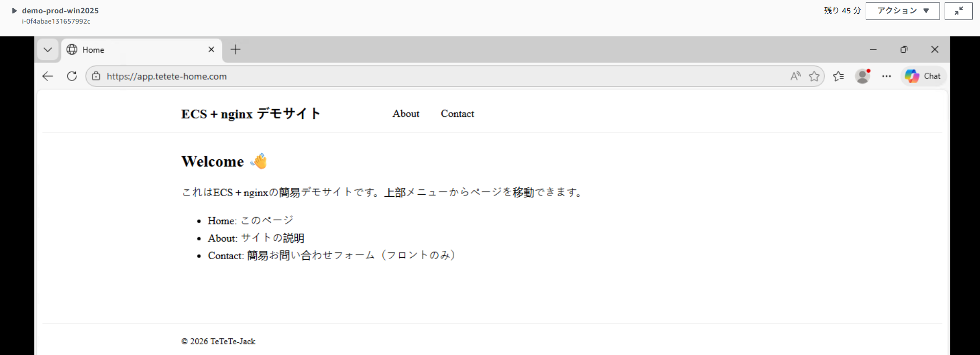Click the address bar URL field
This screenshot has width=980, height=355.
coord(410,76)
